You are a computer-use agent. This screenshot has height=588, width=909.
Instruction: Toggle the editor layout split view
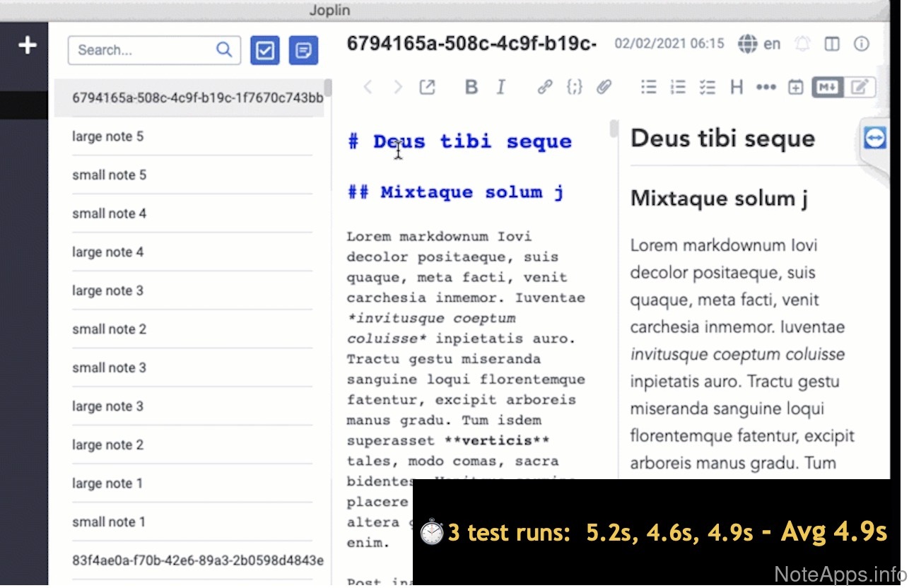point(832,44)
